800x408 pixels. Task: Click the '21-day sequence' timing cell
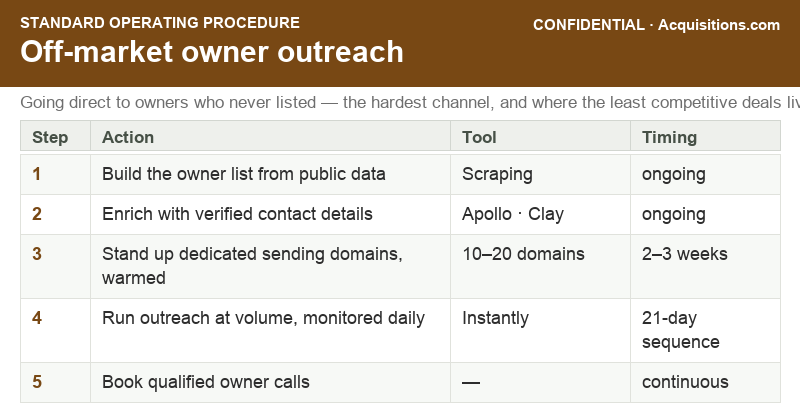coord(706,330)
